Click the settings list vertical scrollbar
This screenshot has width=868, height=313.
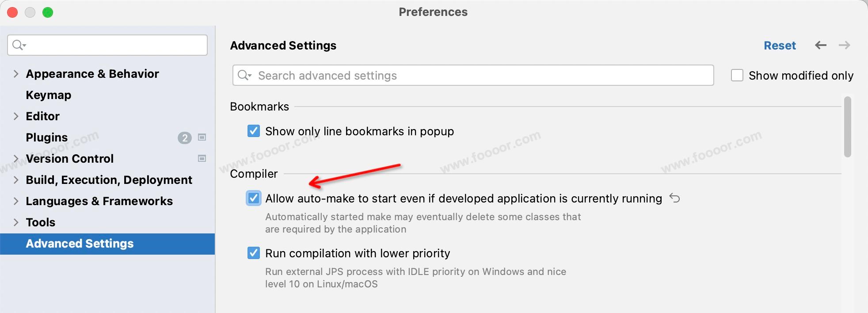pos(847,127)
